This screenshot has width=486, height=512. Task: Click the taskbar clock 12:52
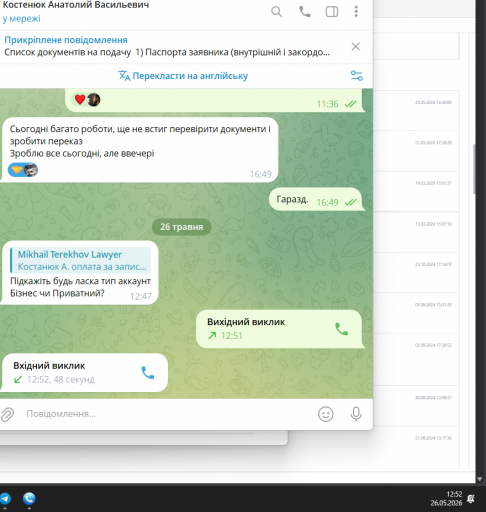(446, 498)
